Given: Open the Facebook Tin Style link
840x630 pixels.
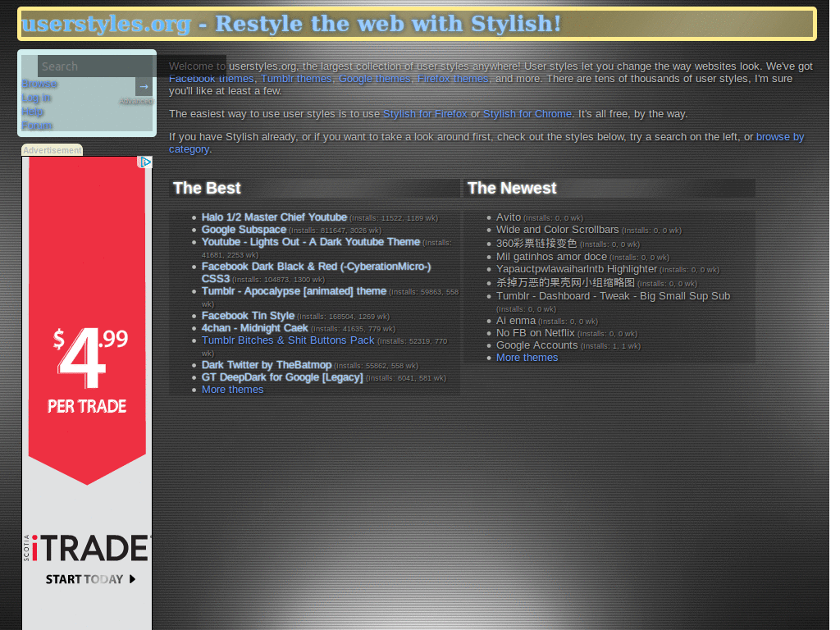Looking at the screenshot, I should coord(248,316).
